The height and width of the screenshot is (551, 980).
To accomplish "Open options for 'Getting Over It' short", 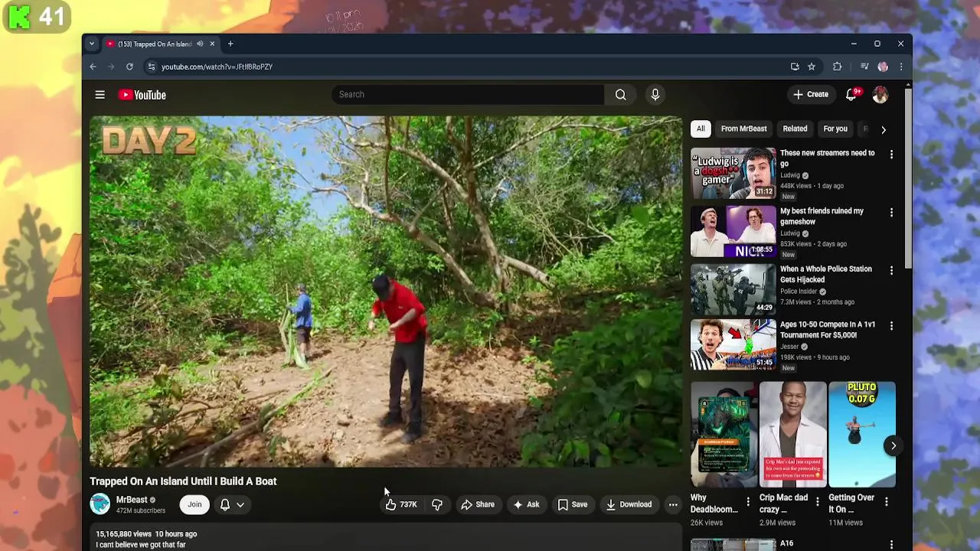I will (x=886, y=502).
